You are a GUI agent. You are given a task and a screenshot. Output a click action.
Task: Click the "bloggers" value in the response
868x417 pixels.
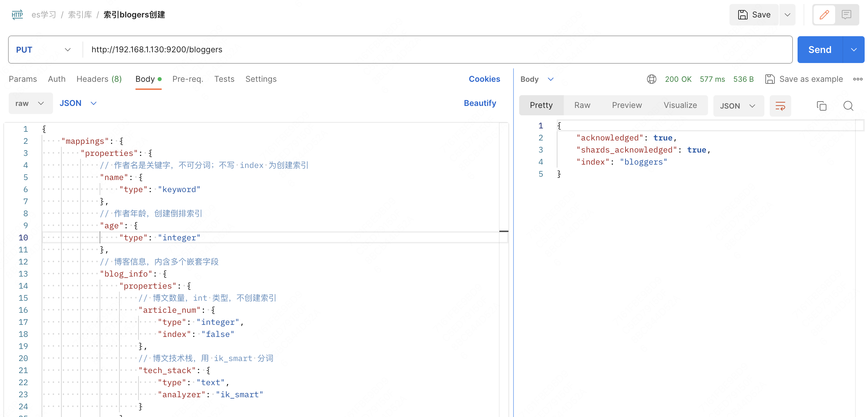(643, 162)
